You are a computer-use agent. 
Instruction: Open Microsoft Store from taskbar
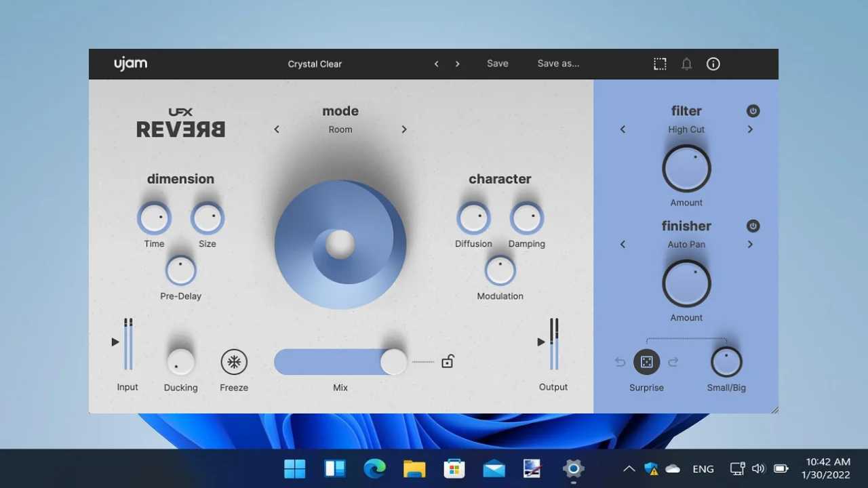click(454, 468)
